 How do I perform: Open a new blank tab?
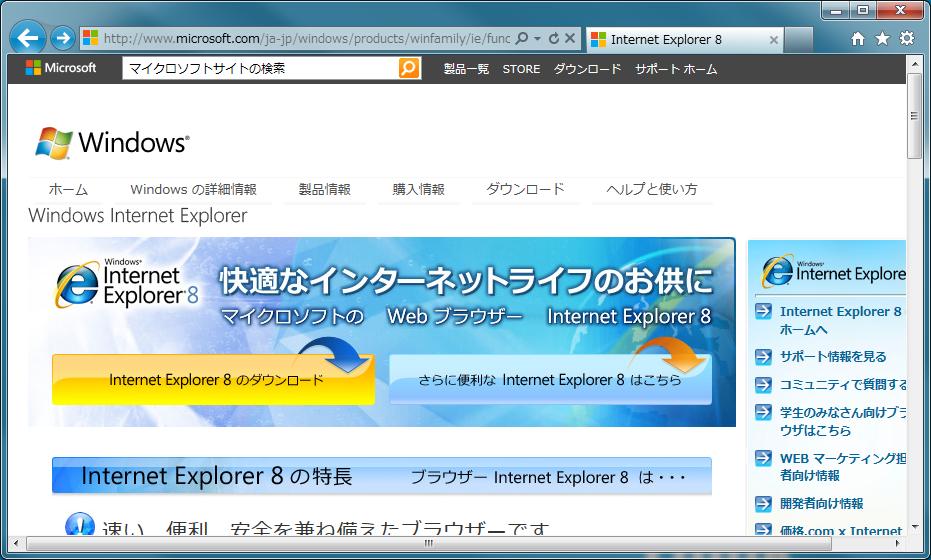coord(799,40)
